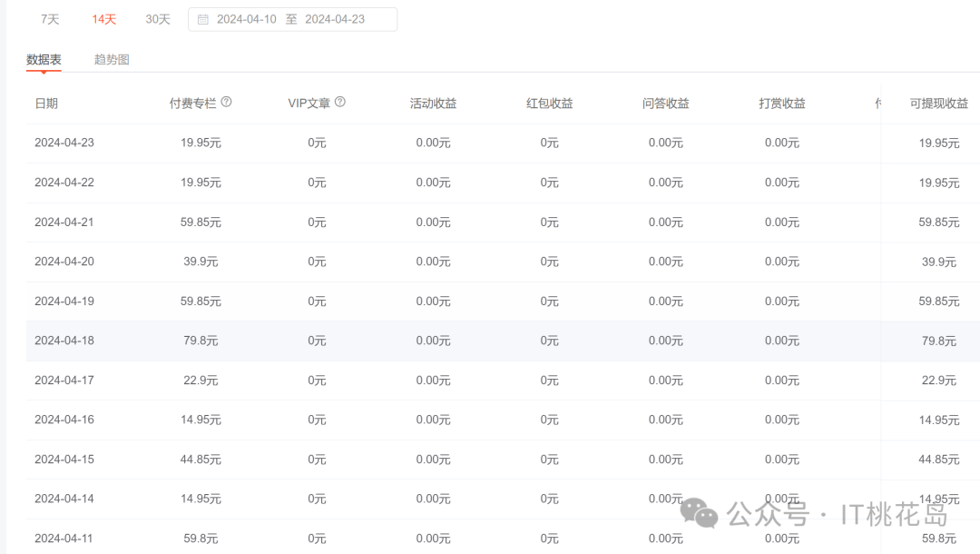Select the 7天 time range filter
Image resolution: width=980 pixels, height=554 pixels.
(49, 18)
